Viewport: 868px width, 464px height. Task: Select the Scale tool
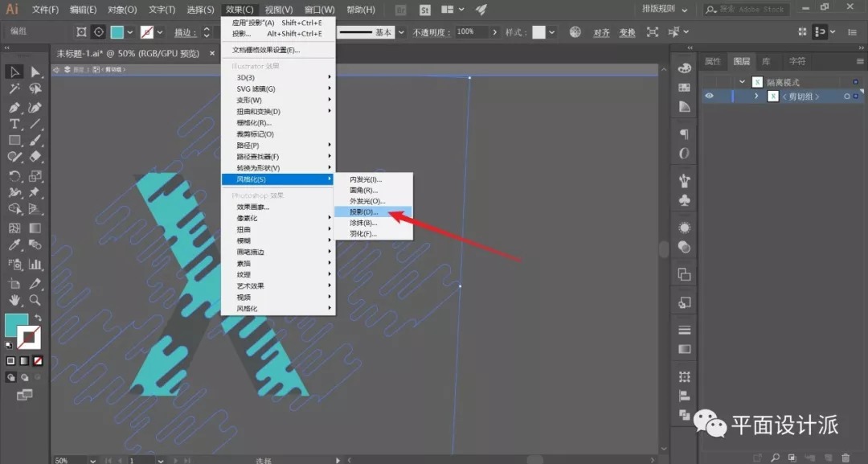pyautogui.click(x=35, y=176)
